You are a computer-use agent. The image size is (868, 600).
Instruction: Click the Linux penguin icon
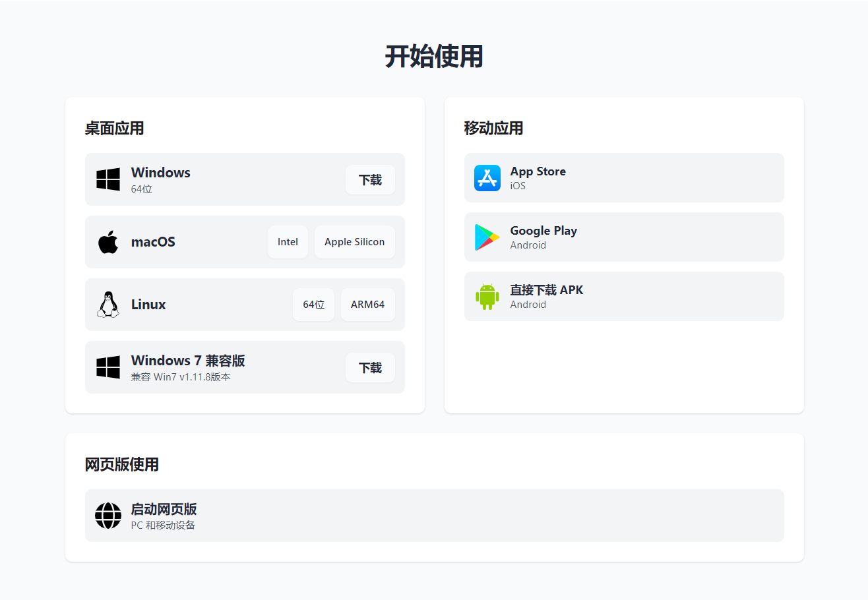pos(108,305)
